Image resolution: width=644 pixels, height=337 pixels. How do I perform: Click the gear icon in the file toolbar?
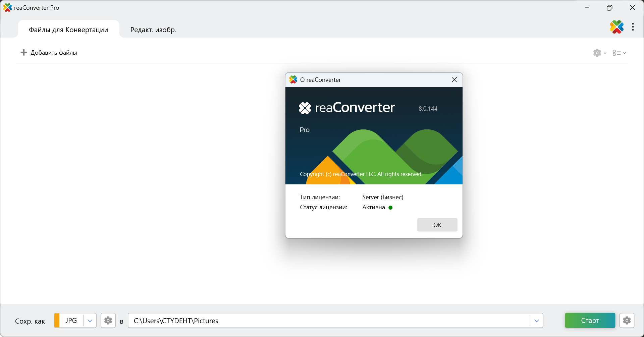(597, 53)
